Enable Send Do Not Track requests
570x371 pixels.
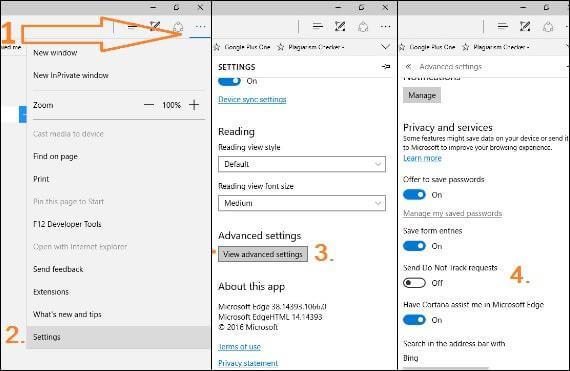point(414,283)
